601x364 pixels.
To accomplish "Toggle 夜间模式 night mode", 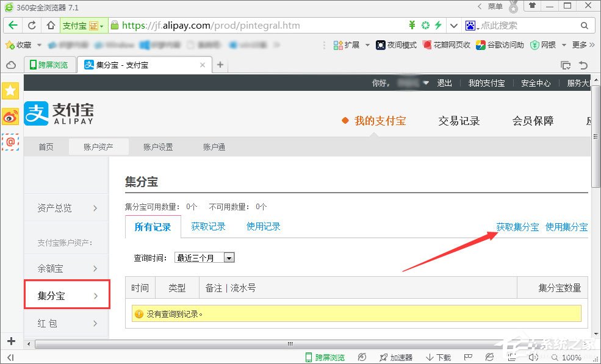I will click(x=395, y=45).
